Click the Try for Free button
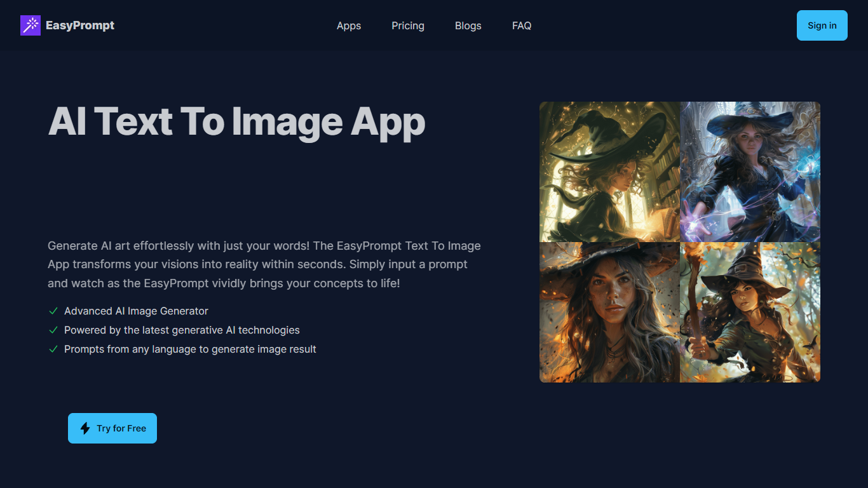 (112, 428)
